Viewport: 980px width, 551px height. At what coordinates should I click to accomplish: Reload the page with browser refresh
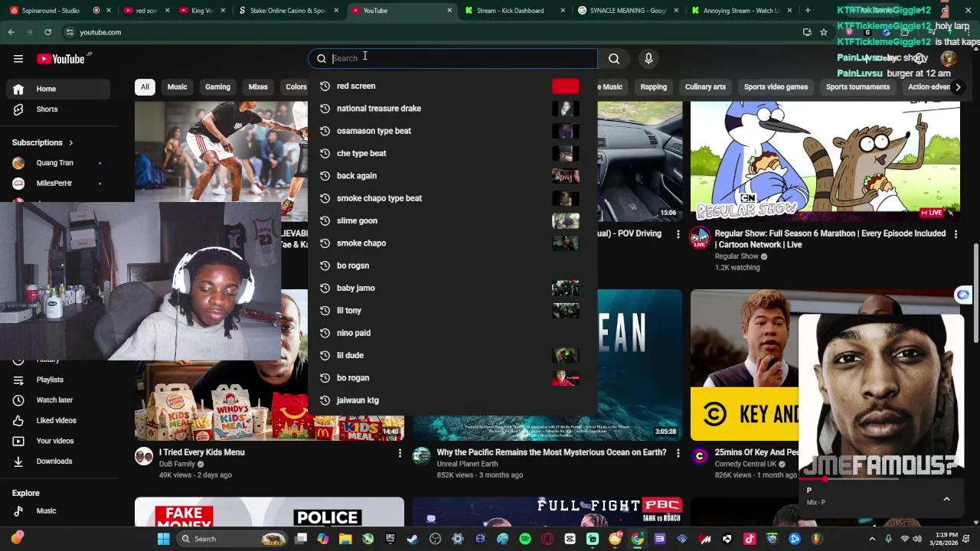[x=47, y=32]
